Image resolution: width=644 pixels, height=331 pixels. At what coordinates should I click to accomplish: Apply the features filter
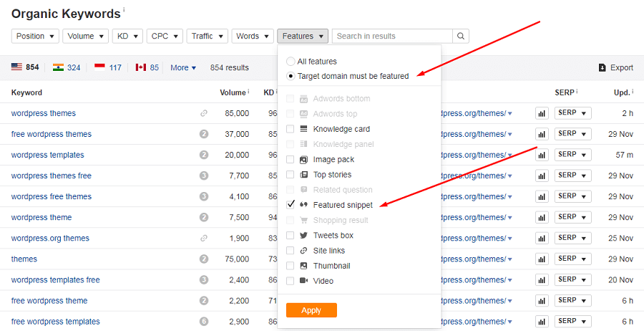click(x=311, y=310)
